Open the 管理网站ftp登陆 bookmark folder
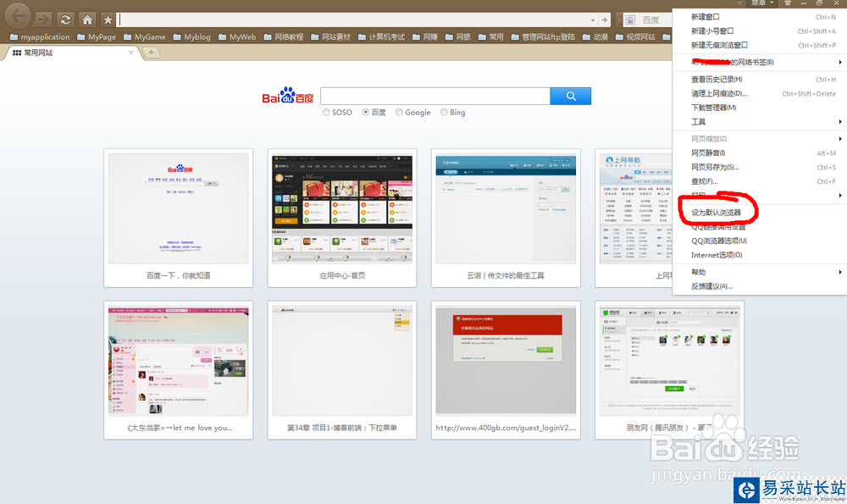 point(543,36)
